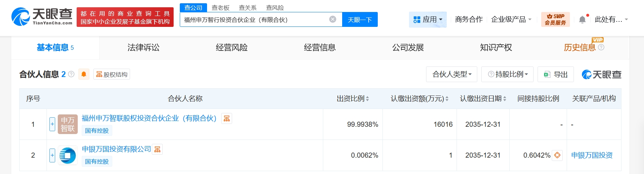Click the help icon next to 历史信息

[601, 47]
